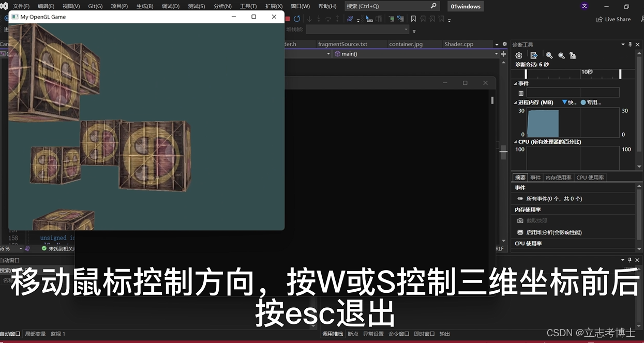Image resolution: width=644 pixels, height=343 pixels.
Task: Unpin the 诊断工具 panel with pin toggle
Action: (x=630, y=44)
